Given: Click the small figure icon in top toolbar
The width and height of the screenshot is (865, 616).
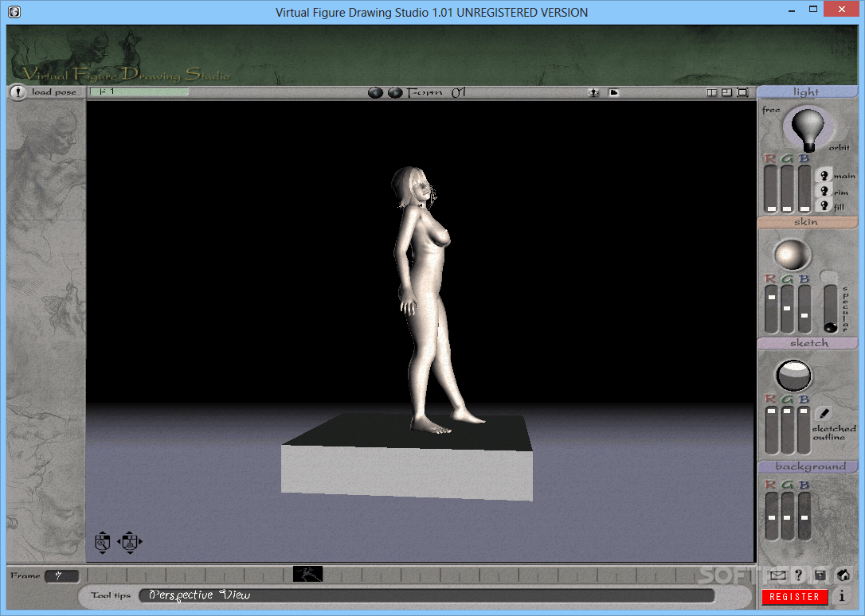Looking at the screenshot, I should click(593, 92).
